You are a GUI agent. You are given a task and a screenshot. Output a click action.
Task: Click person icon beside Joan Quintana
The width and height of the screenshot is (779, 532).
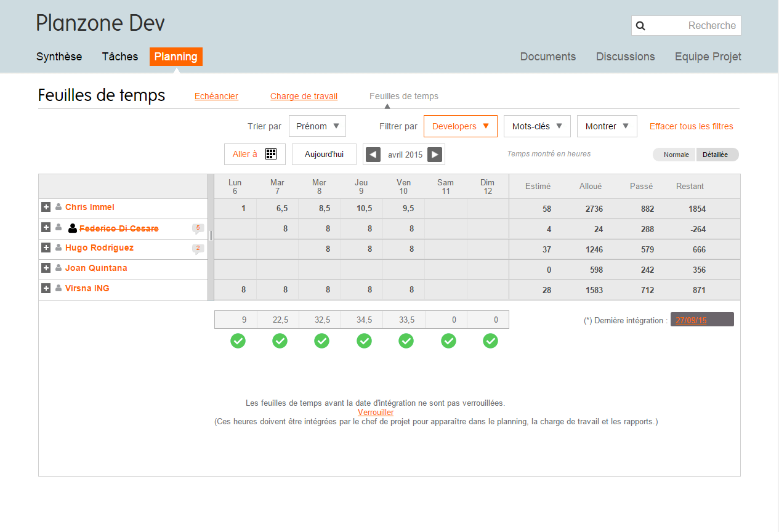coord(59,268)
